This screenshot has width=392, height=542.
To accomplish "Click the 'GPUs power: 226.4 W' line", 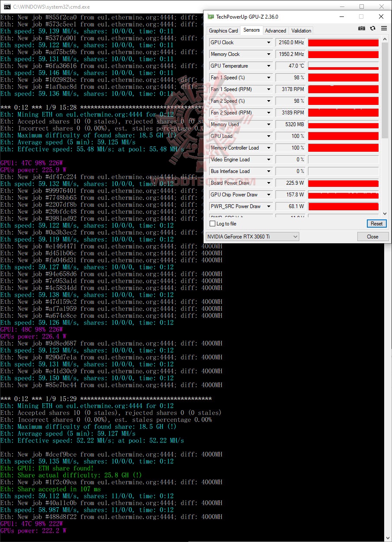I will click(x=33, y=336).
